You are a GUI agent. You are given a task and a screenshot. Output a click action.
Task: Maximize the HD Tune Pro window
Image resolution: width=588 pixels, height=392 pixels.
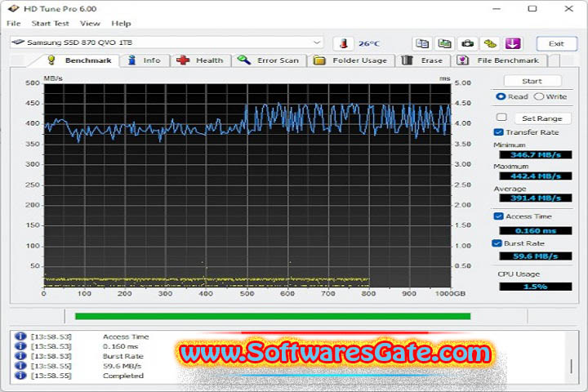pyautogui.click(x=532, y=8)
